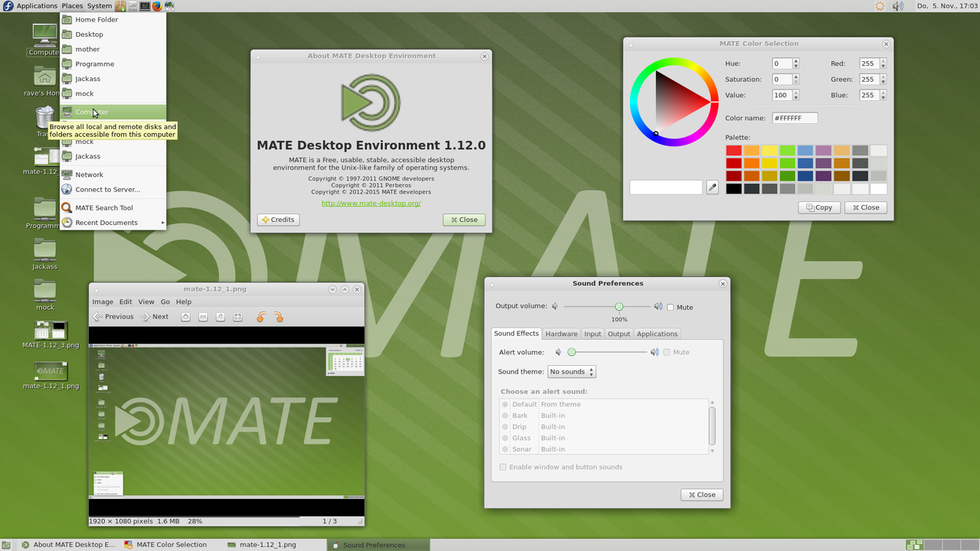Image resolution: width=980 pixels, height=551 pixels.
Task: Rotate image left with orange arrow
Action: pos(261,317)
